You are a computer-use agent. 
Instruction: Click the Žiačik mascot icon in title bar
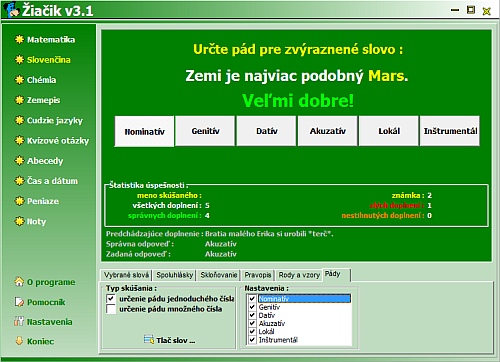tap(13, 9)
